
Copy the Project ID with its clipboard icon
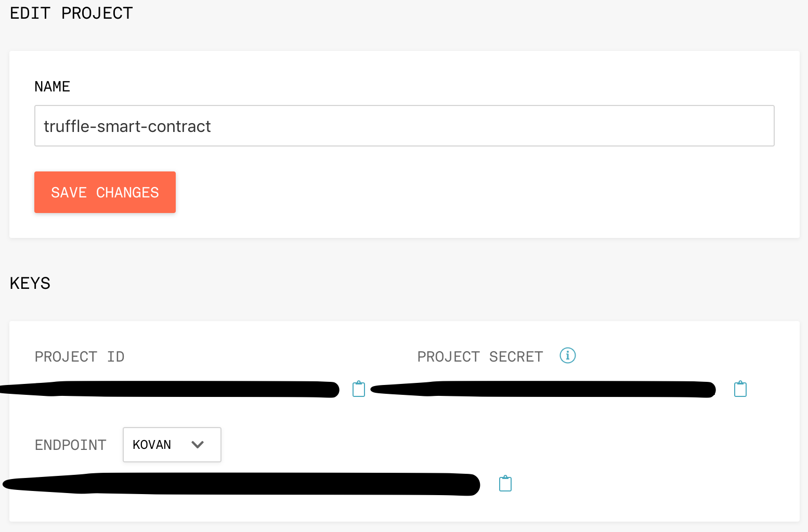click(359, 389)
